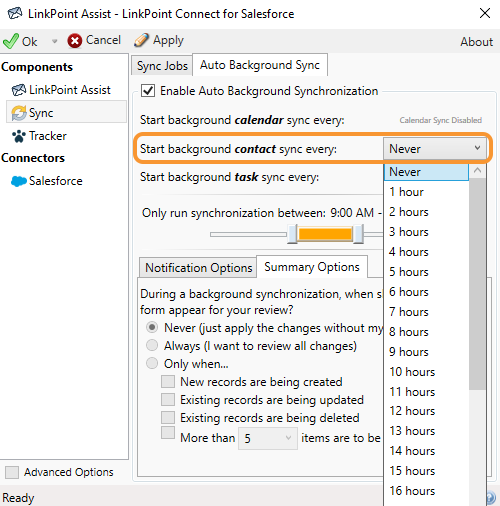Viewport: 500px width, 506px height.
Task: Check Existing records are being deleted
Action: click(x=168, y=417)
